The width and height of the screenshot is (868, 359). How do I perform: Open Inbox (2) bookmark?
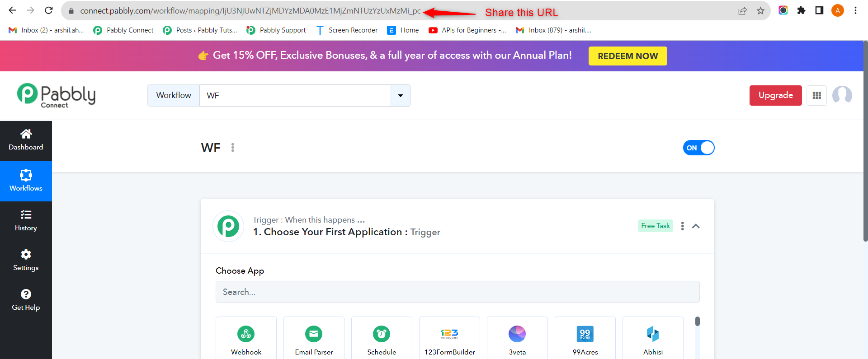pos(47,30)
